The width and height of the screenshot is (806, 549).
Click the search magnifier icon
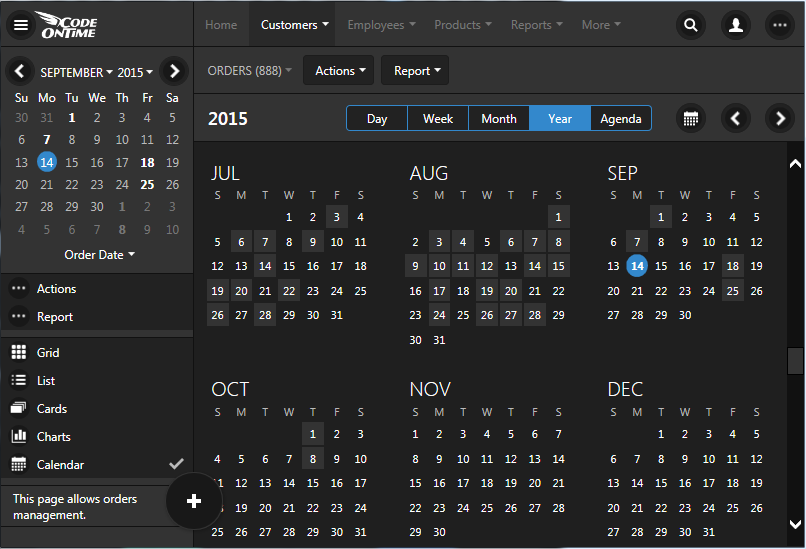[x=690, y=25]
